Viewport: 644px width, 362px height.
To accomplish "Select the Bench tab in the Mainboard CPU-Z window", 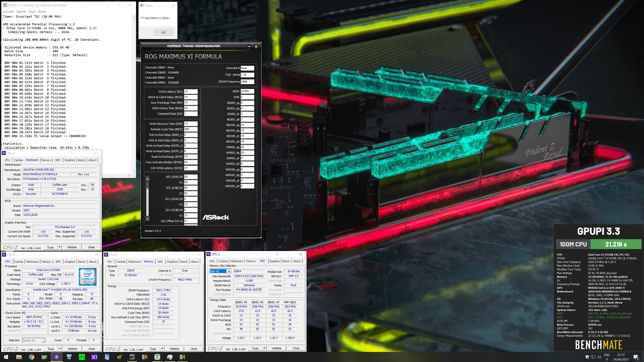I will (82, 160).
